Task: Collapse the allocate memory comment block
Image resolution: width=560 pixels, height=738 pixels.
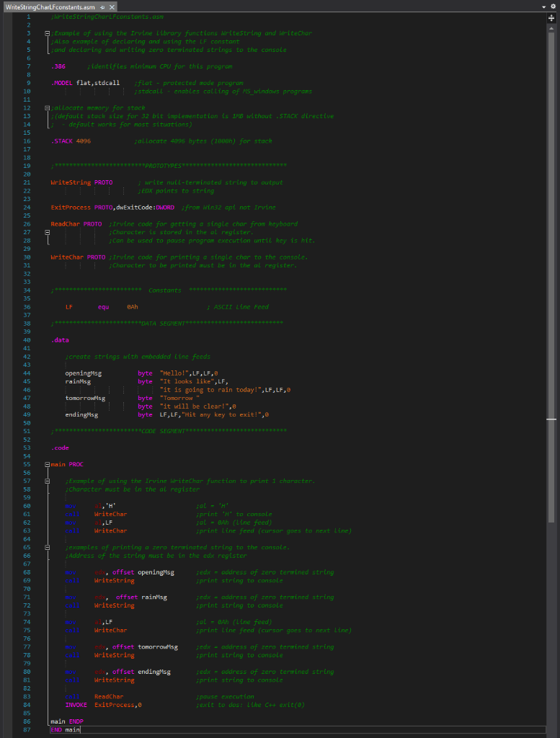Action: coord(47,108)
